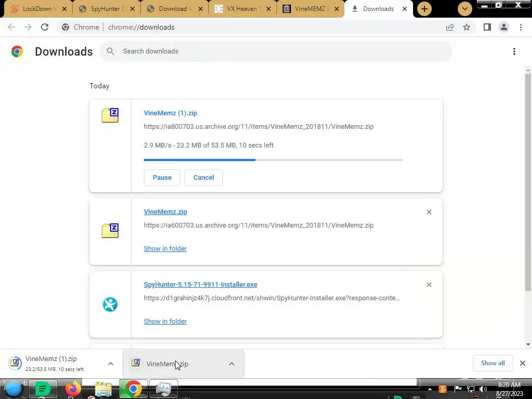This screenshot has height=399, width=532.
Task: Open the VineMemz.zip file link
Action: pos(165,212)
